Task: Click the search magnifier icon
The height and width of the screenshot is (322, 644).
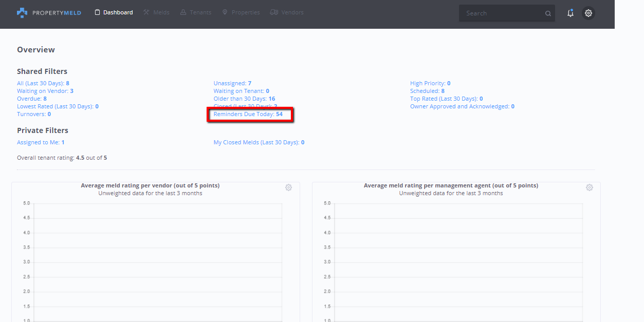Action: click(x=548, y=14)
